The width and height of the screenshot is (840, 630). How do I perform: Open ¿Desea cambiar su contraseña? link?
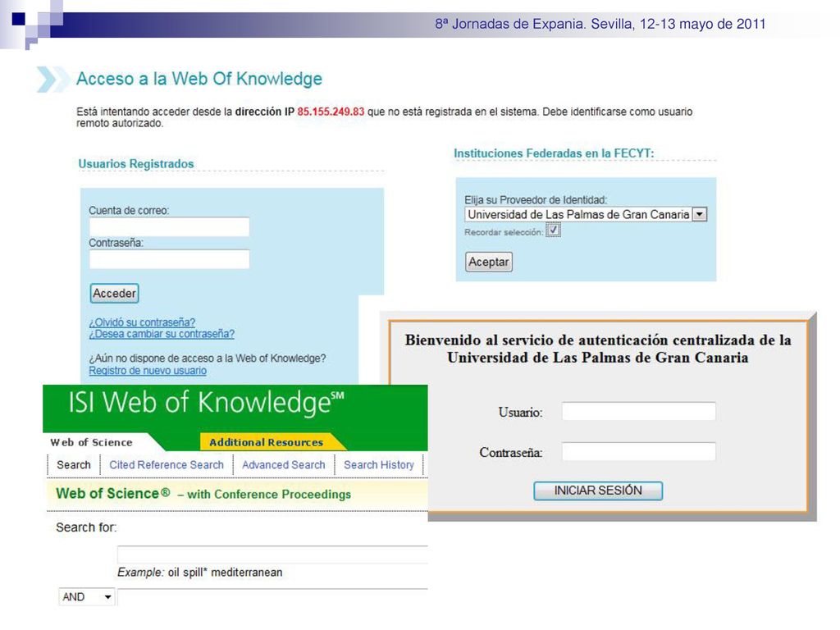(162, 334)
